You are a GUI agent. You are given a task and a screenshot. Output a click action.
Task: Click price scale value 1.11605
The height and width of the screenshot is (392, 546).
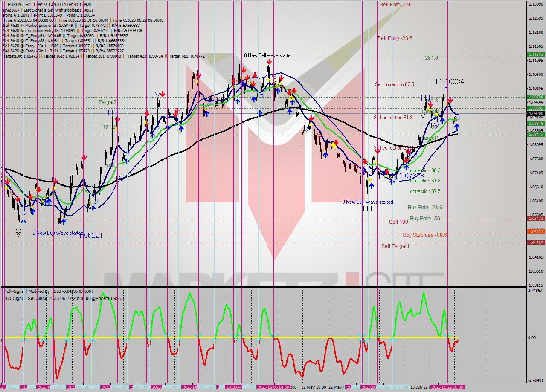click(x=536, y=46)
